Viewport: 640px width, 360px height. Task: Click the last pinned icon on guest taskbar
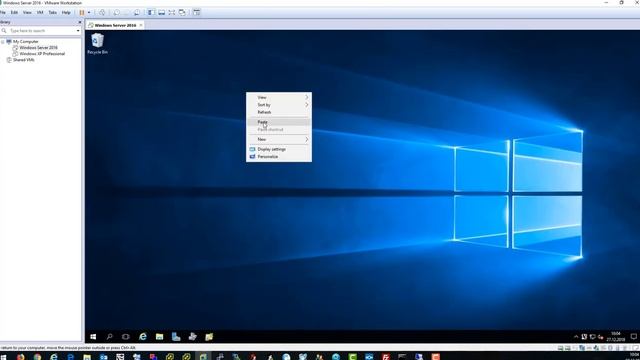(x=209, y=337)
